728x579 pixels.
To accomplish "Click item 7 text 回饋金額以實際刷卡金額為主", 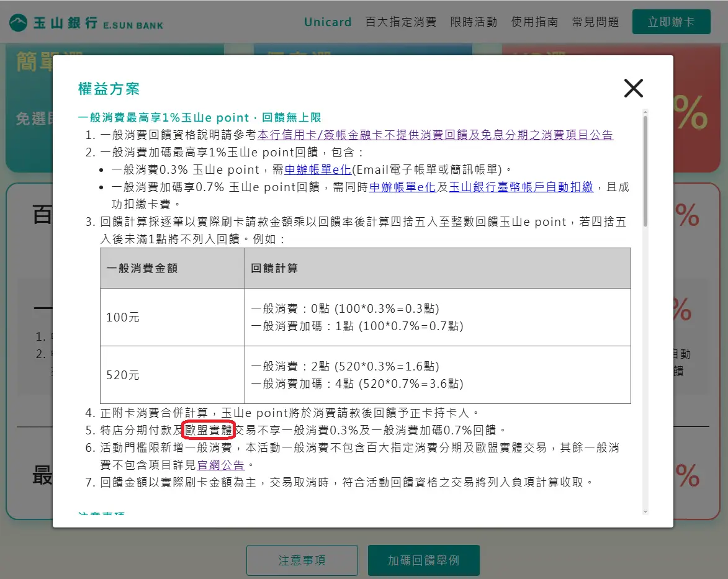I will pos(178,482).
